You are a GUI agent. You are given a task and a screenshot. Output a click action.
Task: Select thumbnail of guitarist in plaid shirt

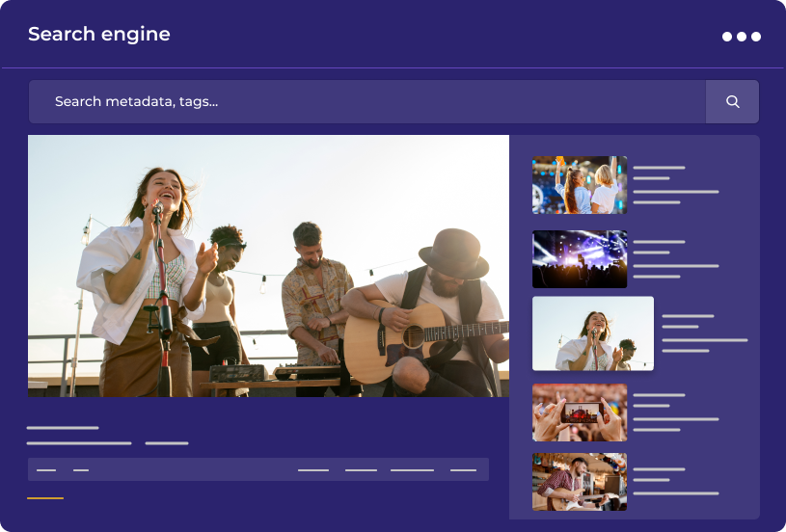click(580, 481)
